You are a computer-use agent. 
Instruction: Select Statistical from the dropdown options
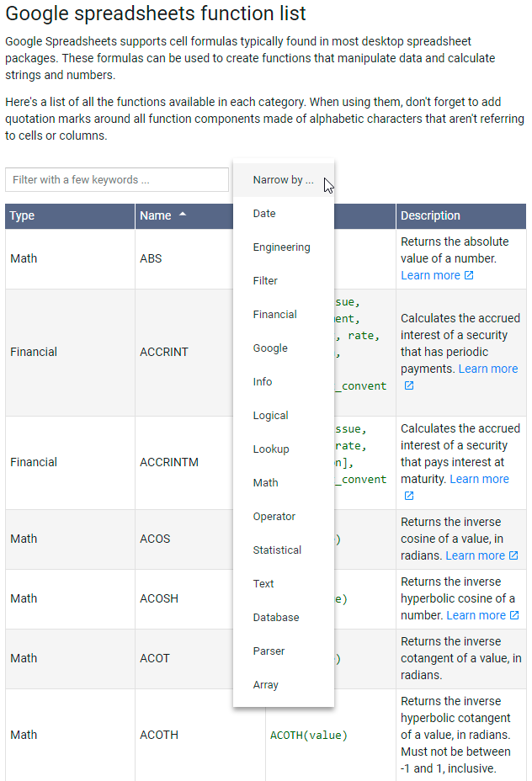point(277,550)
